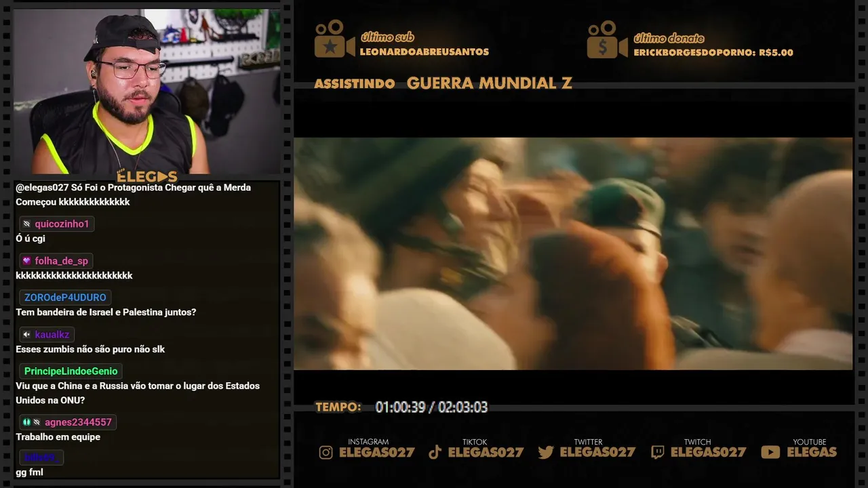Click the message 'Ó ú cgi'
The height and width of the screenshot is (488, 868).
coord(31,239)
